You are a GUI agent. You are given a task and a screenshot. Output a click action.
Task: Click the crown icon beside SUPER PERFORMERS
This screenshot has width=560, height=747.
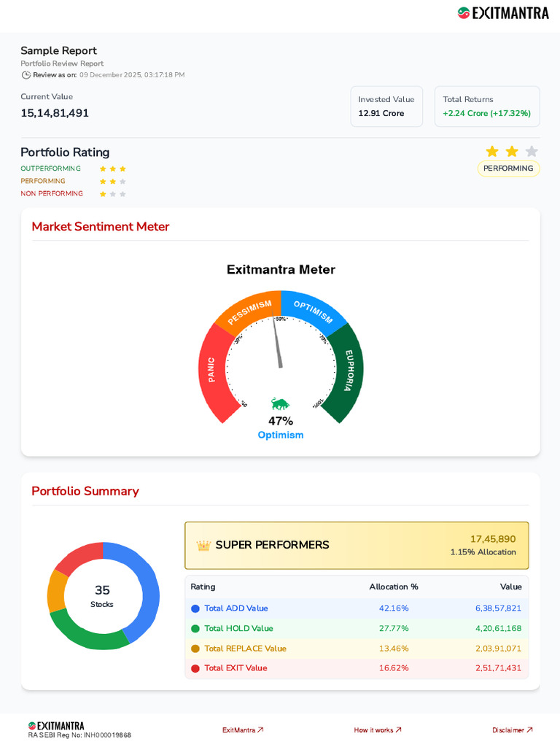click(x=203, y=545)
